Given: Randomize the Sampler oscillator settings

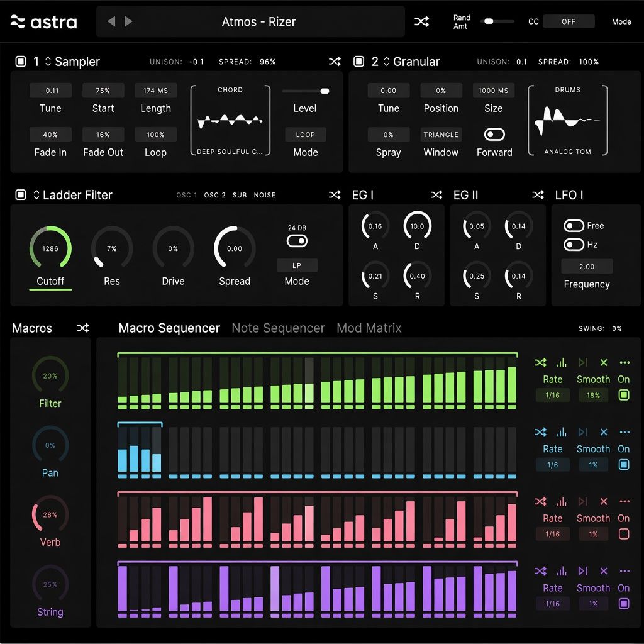Looking at the screenshot, I should click(x=335, y=62).
